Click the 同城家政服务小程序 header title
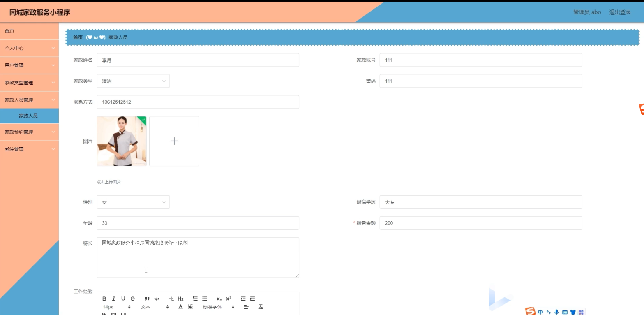This screenshot has height=315, width=644. [40, 12]
